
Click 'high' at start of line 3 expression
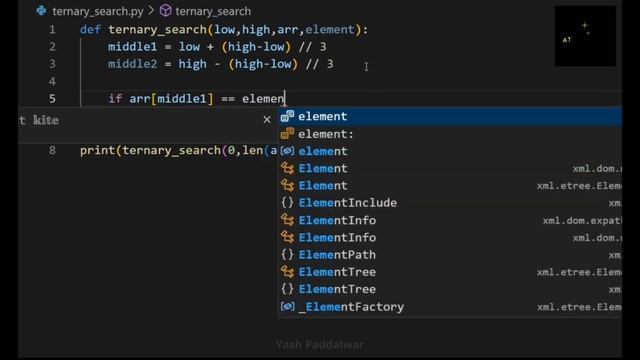pyautogui.click(x=192, y=64)
